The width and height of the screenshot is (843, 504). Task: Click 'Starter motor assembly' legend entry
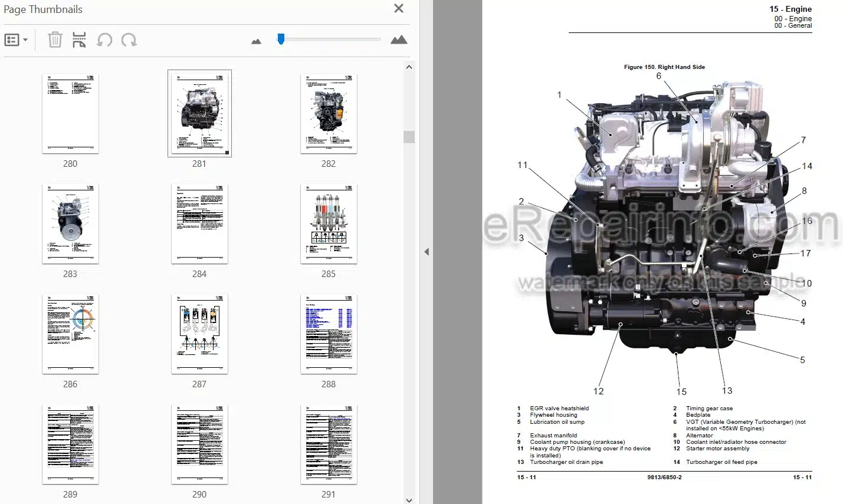click(717, 449)
